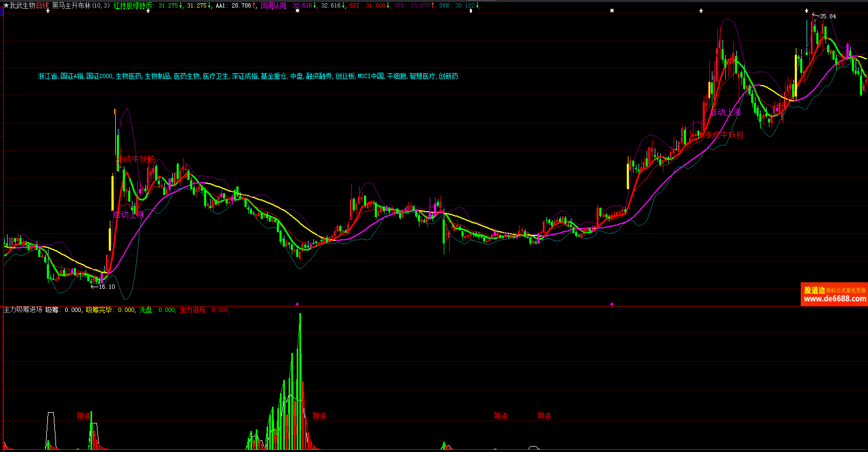The height and width of the screenshot is (452, 868).
Task: Click the plus marker next to 35.84 high
Action: coord(807,11)
